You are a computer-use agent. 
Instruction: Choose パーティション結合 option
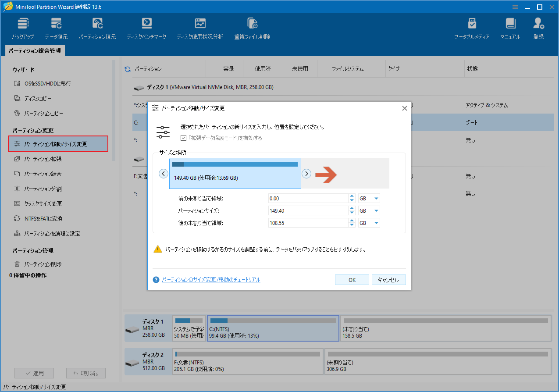tap(38, 174)
